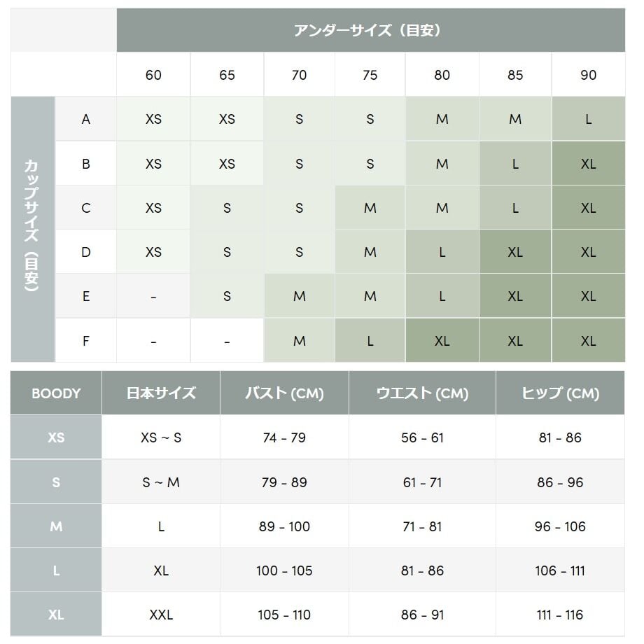Click cup size A row label
The height and width of the screenshot is (644, 644).
85,119
